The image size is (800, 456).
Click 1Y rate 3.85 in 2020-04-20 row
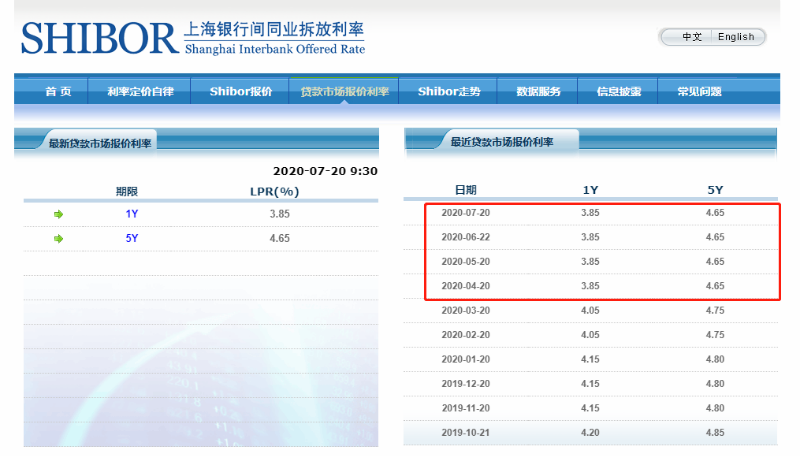click(590, 286)
